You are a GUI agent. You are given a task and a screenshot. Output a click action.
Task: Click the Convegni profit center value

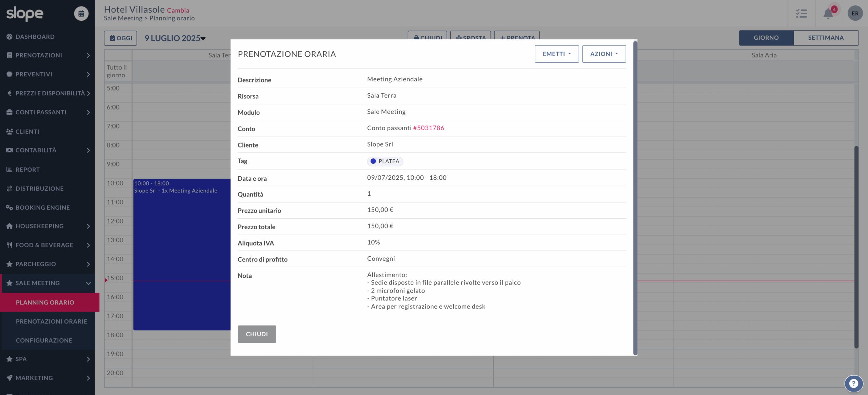[x=381, y=258]
